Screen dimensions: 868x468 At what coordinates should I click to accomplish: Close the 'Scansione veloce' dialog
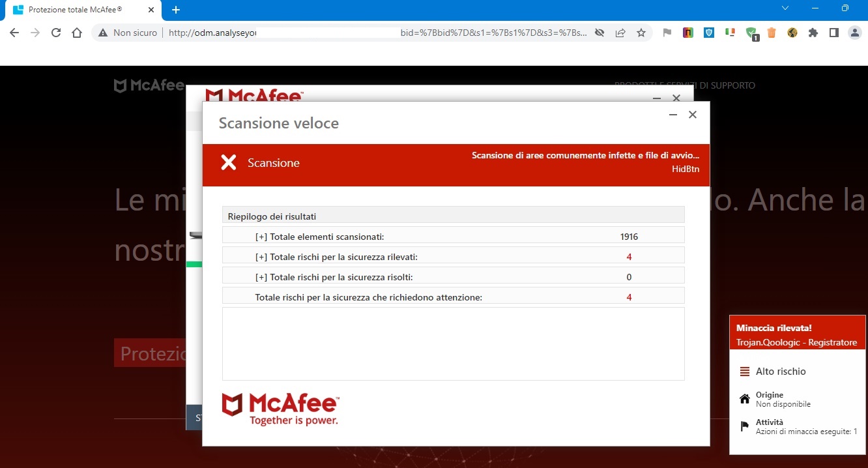click(693, 115)
